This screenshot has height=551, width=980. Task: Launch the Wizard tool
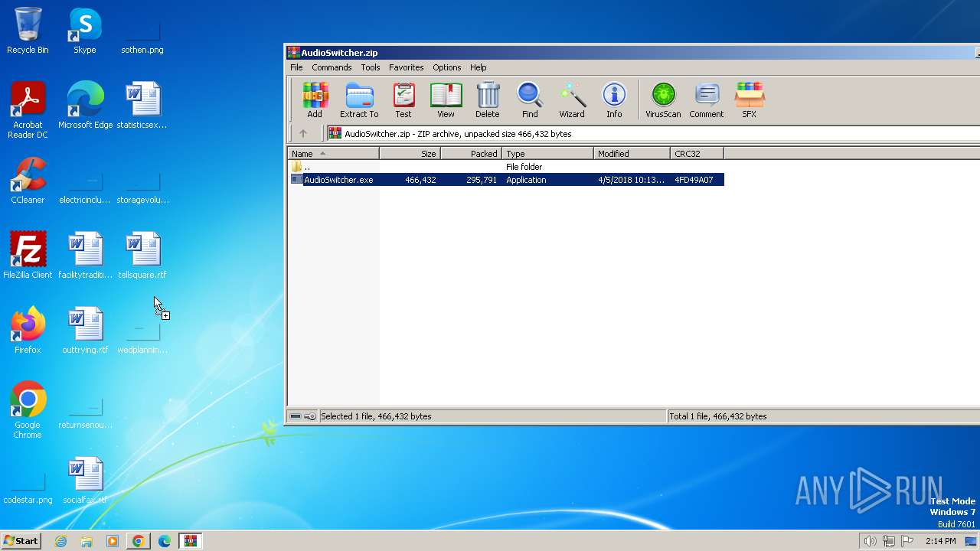pyautogui.click(x=572, y=100)
